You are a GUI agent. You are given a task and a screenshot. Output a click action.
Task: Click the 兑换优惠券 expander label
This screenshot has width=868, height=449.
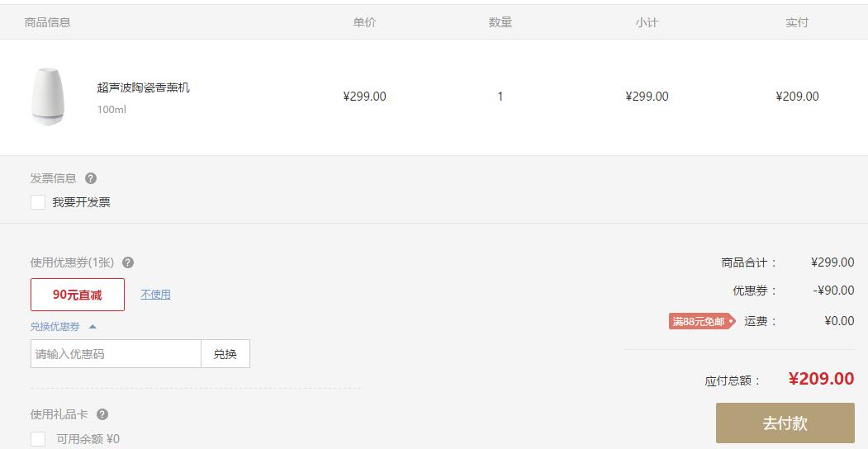click(55, 327)
